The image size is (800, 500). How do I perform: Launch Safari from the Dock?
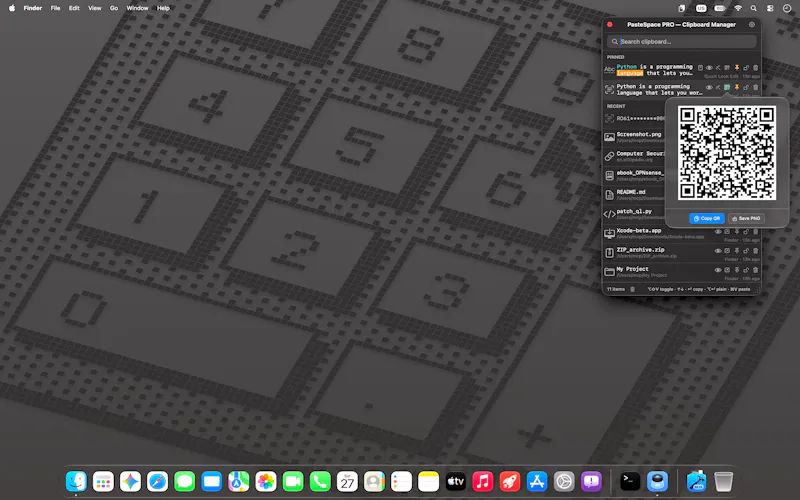point(157,481)
